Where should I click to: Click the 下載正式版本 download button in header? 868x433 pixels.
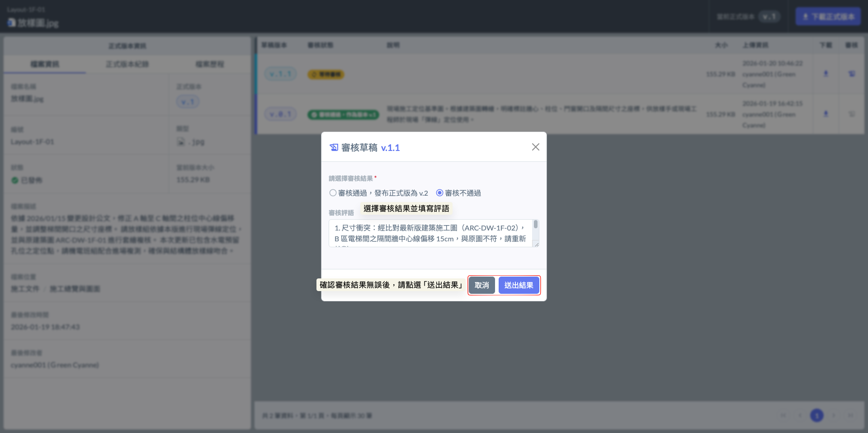(828, 17)
